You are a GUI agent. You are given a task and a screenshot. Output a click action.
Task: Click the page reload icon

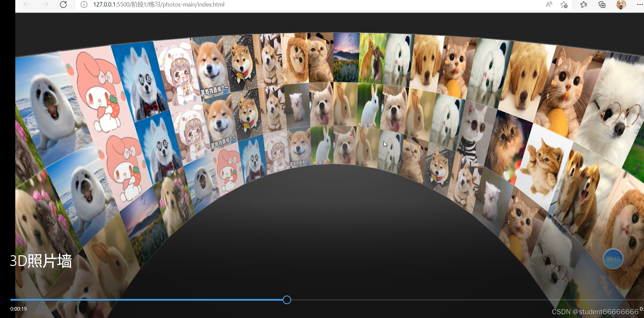coord(63,5)
